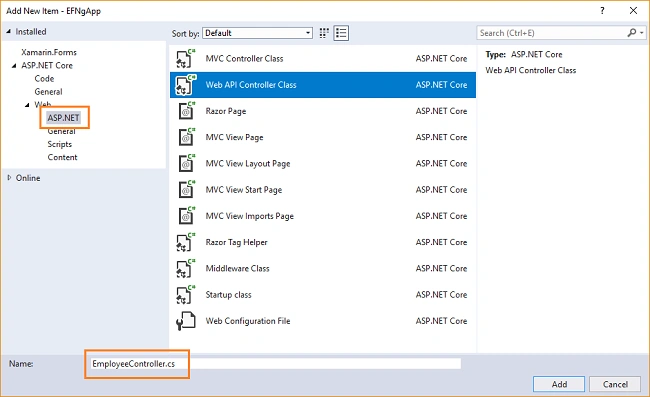
Task: Click the search magnifier icon
Action: click(632, 33)
